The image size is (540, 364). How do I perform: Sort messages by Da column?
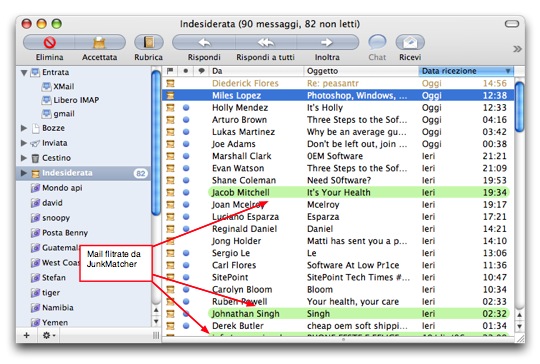click(257, 71)
